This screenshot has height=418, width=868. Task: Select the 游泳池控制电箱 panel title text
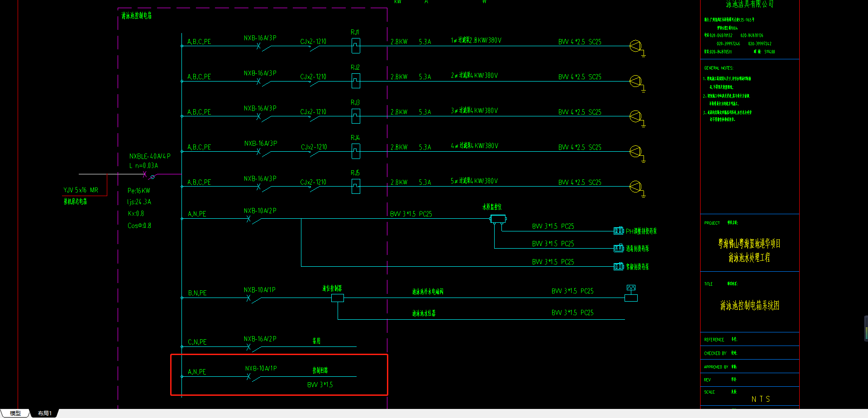(137, 16)
